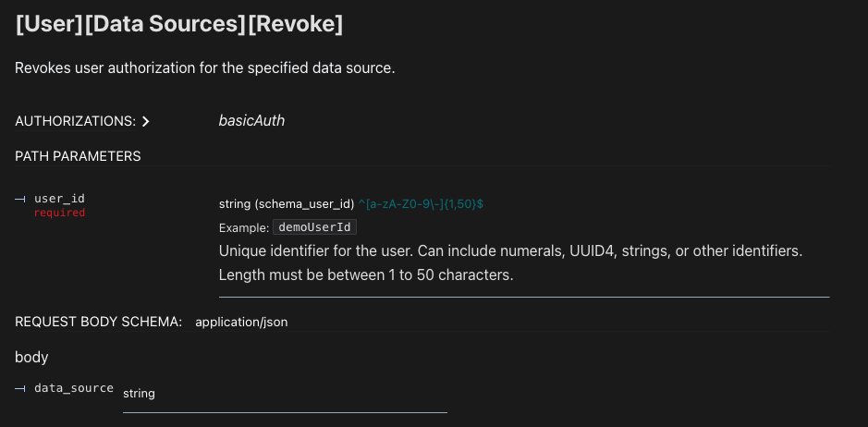The width and height of the screenshot is (868, 427).
Task: Click the 'Example:' label
Action: pyautogui.click(x=244, y=227)
